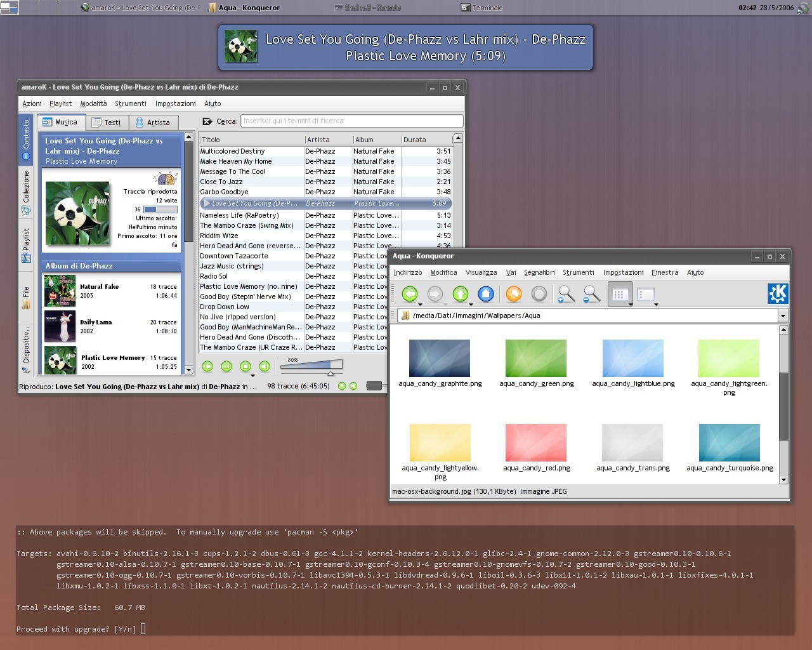Select aqua_candy_lightblue.png thumbnail
The width and height of the screenshot is (812, 650).
[632, 358]
